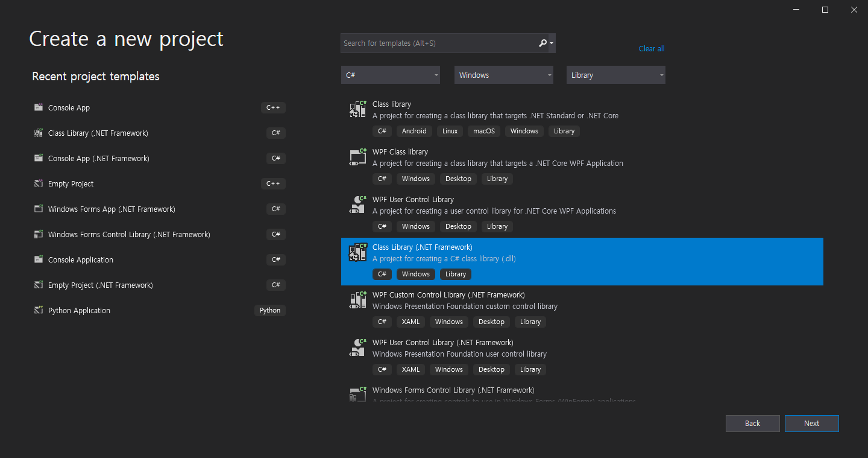This screenshot has height=458, width=868.
Task: Click the recent Class Library (.NET Framework) icon
Action: (39, 133)
